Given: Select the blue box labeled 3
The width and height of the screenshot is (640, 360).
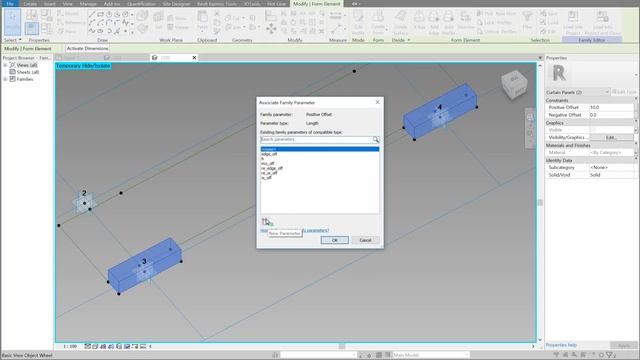Looking at the screenshot, I should click(144, 265).
